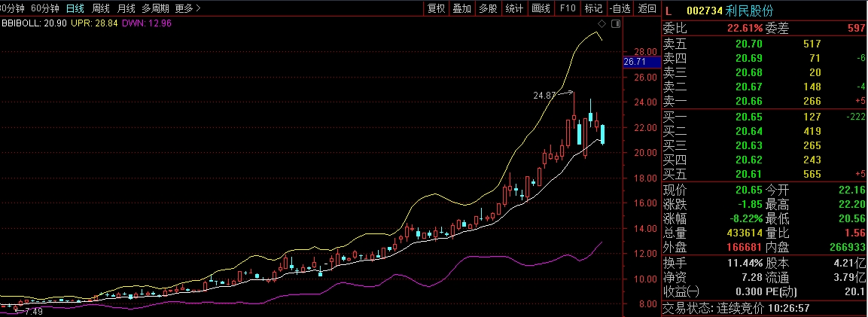Screen dimensions: 868x317
Task: Click the 换手 value 11.44%
Action: (745, 263)
